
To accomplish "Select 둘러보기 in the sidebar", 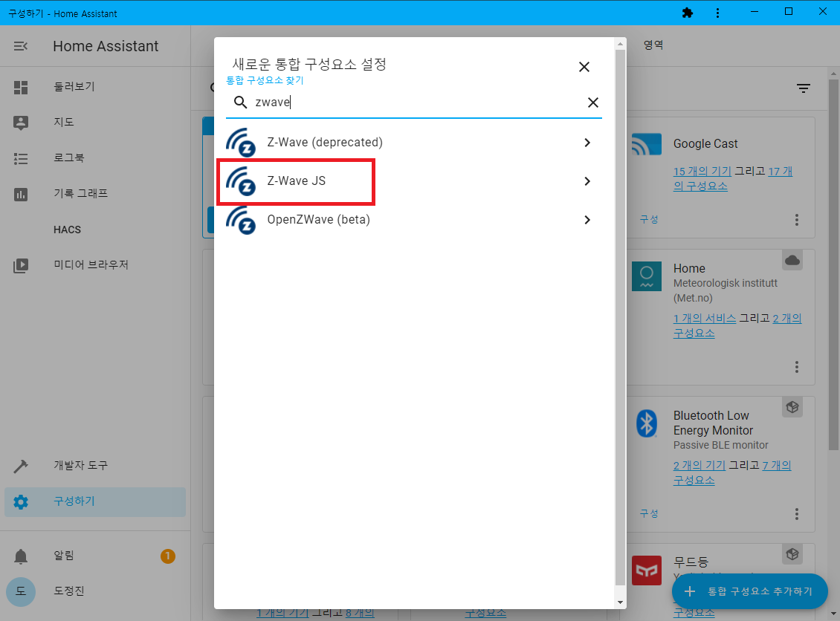I will click(x=95, y=87).
